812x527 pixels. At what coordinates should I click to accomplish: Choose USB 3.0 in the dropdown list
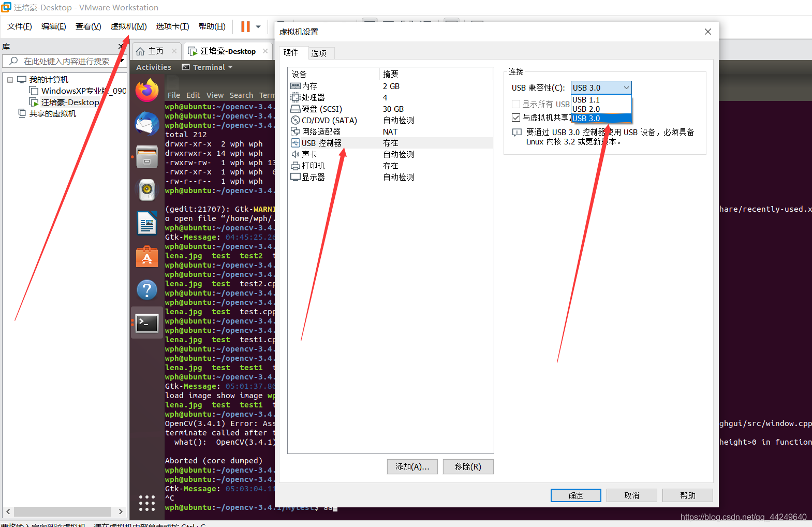(601, 118)
